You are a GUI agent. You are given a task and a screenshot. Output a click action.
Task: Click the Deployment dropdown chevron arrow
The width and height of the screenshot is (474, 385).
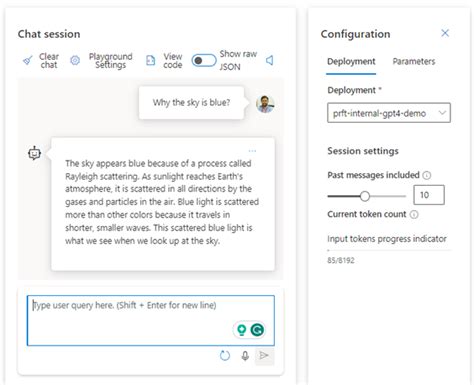pos(442,113)
